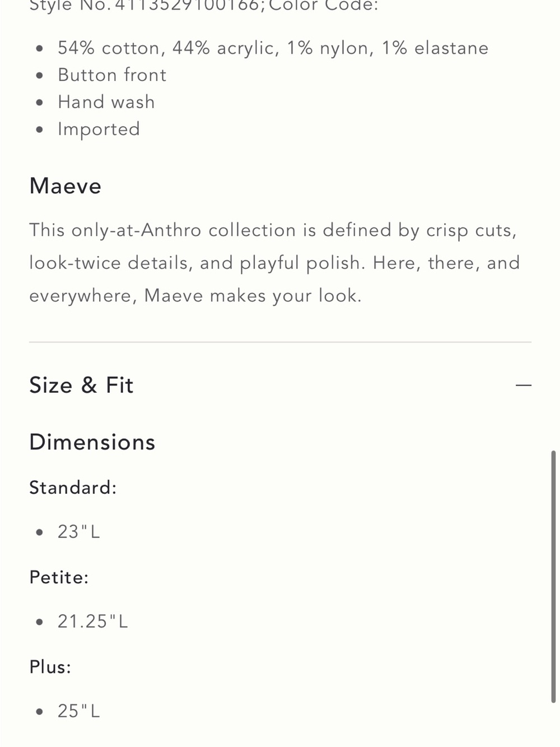The height and width of the screenshot is (747, 560).
Task: Click the divider line above Size & Fit
Action: (x=280, y=342)
